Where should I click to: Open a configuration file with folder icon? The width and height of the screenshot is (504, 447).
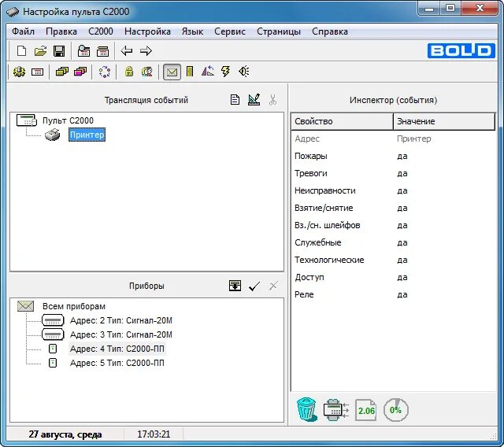click(x=40, y=50)
